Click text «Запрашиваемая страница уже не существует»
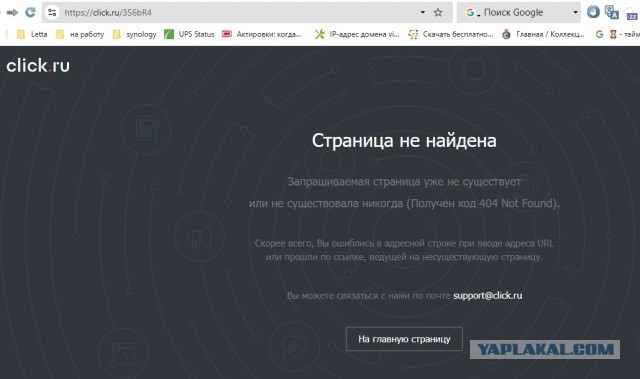This screenshot has width=640, height=379. 404,182
